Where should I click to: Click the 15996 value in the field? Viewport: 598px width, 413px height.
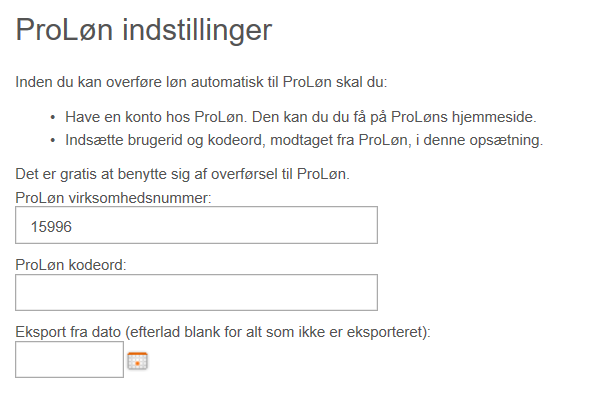tap(51, 227)
